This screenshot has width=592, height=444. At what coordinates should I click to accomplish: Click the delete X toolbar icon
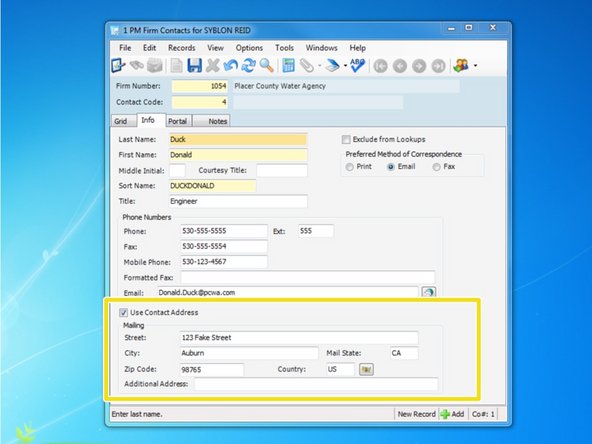pyautogui.click(x=213, y=66)
